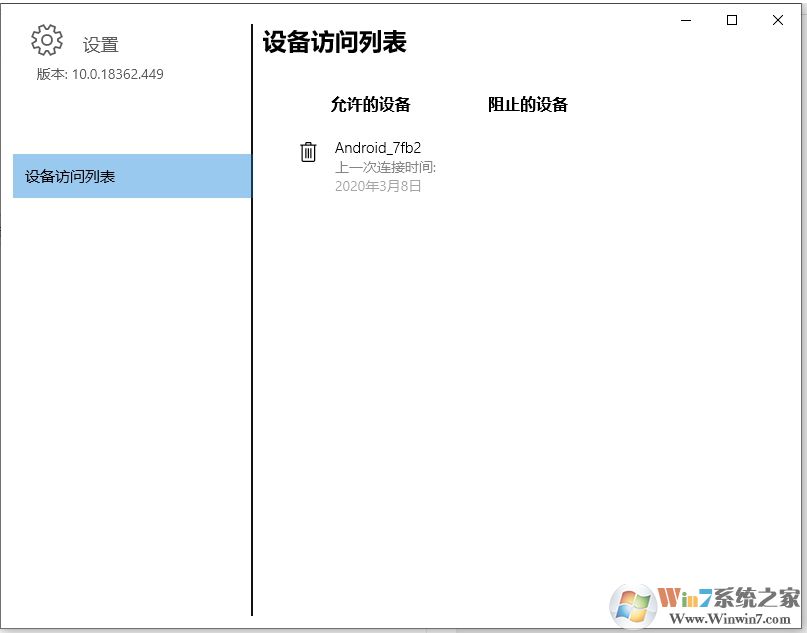This screenshot has width=807, height=633.
Task: Delete the Android_7fb2 device using trash icon
Action: pos(307,151)
